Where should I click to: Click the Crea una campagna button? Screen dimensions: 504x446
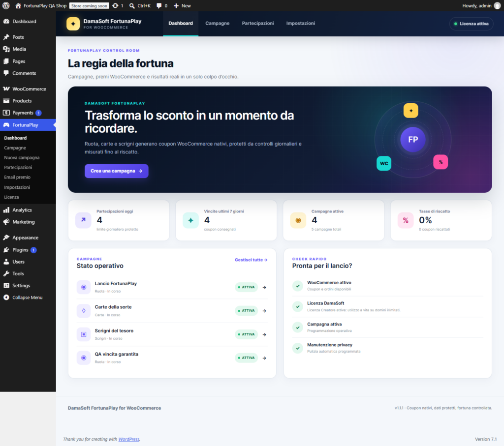[x=116, y=171]
